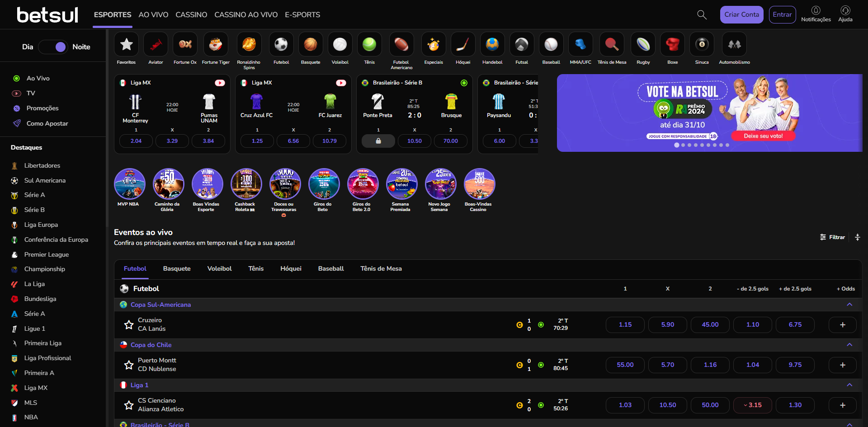868x427 pixels.
Task: Switch to the Basquete live events tab
Action: coord(177,268)
